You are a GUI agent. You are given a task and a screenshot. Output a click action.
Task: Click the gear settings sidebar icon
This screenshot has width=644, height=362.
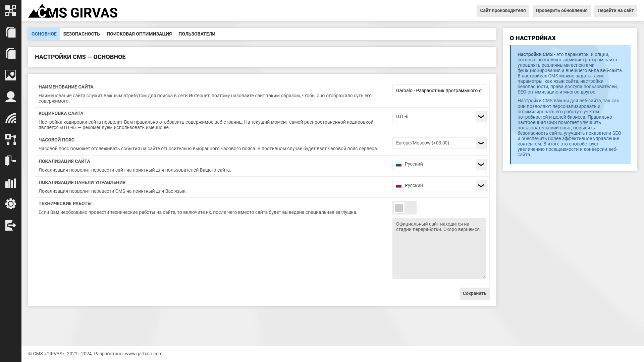point(11,204)
